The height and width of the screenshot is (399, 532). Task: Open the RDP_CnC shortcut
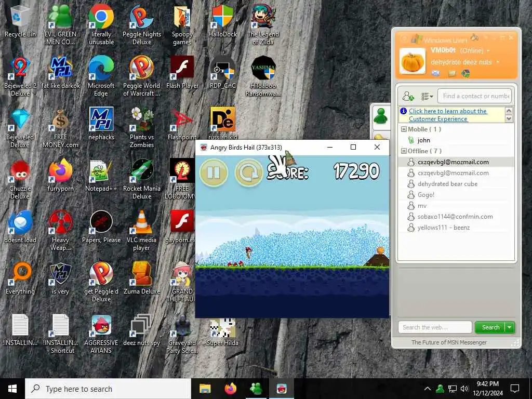tap(222, 73)
